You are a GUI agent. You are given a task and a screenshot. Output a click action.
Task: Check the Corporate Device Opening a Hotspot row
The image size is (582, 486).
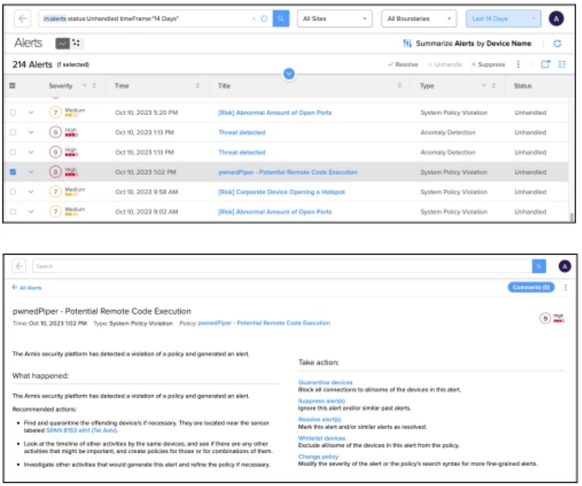coord(13,192)
